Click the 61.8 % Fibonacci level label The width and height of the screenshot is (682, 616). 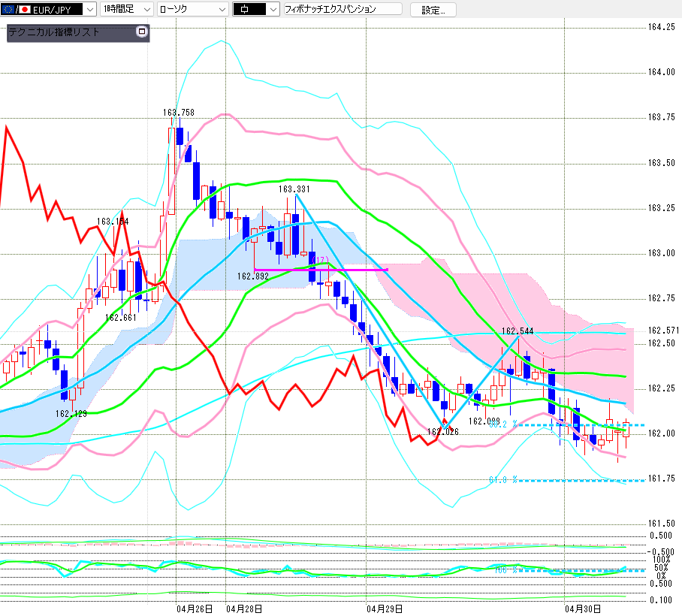click(503, 480)
